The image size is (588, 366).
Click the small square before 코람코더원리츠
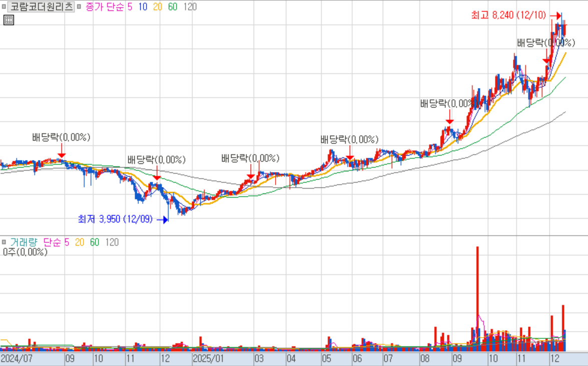(x=5, y=7)
